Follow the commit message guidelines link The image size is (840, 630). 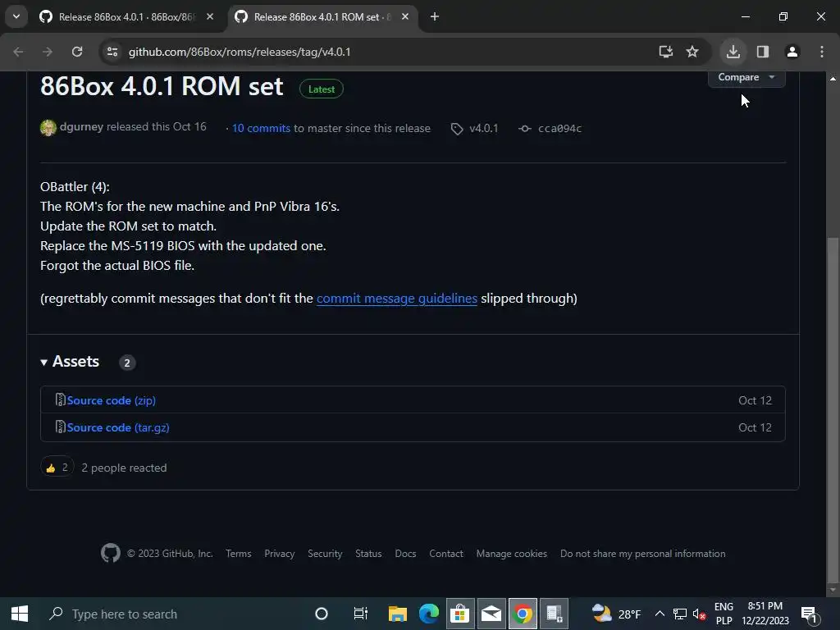[x=396, y=299]
